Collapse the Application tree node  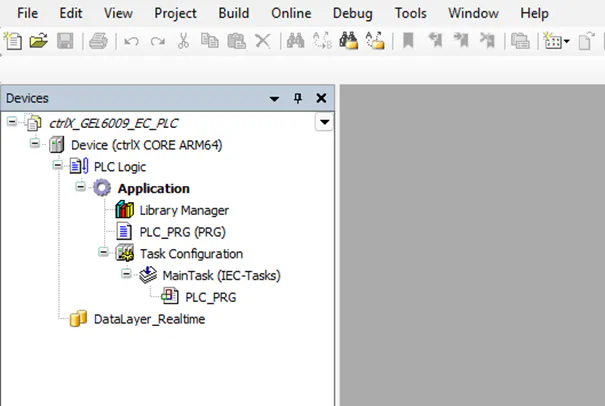[x=81, y=188]
